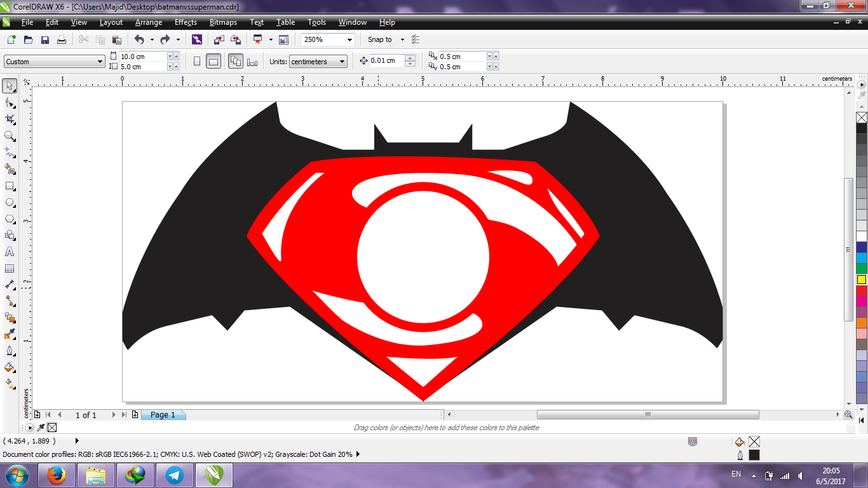Select the Outline Pen tool
Viewport: 868px width, 488px height.
(x=10, y=351)
